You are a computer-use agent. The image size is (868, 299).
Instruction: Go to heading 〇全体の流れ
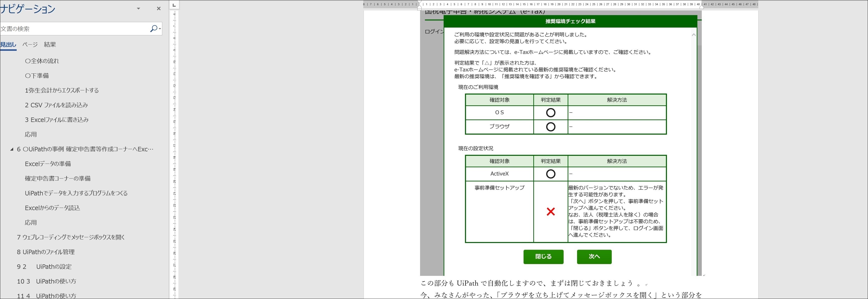click(x=42, y=61)
